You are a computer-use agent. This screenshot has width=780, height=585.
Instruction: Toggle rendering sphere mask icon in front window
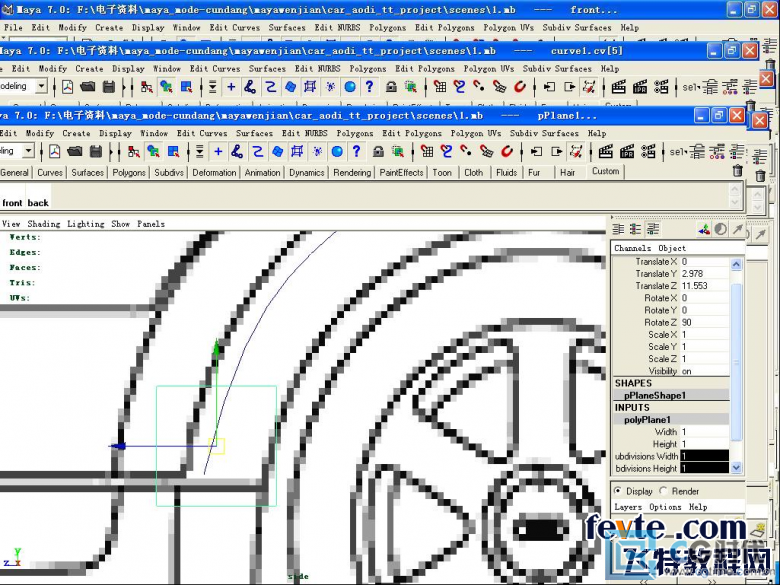pyautogui.click(x=337, y=151)
